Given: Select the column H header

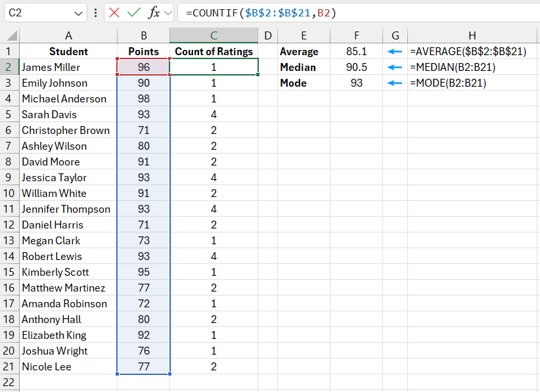Looking at the screenshot, I should point(472,35).
